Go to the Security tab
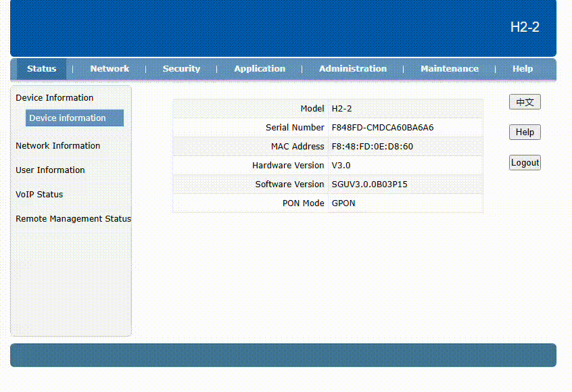572x392 pixels. tap(181, 69)
